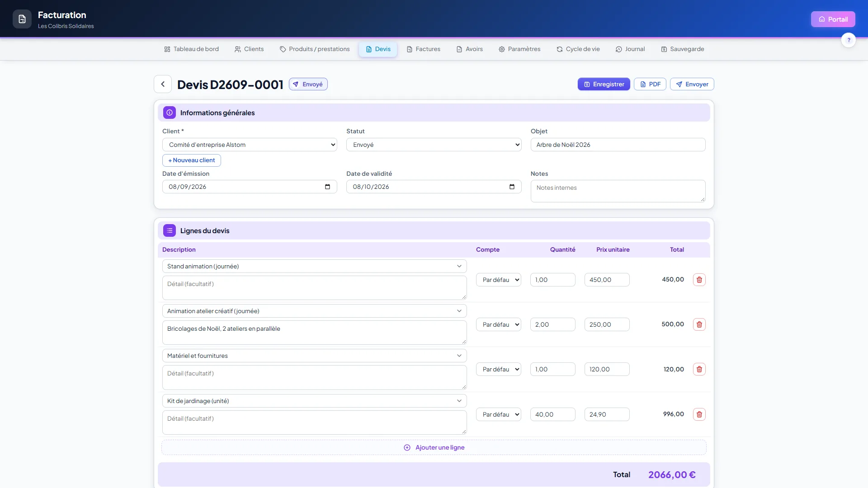
Task: Open Produits / prestations tab
Action: [315, 49]
